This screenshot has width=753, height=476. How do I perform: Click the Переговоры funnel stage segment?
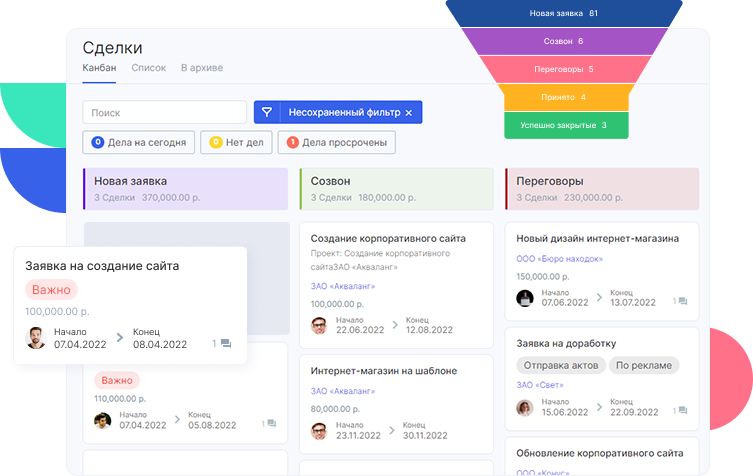pos(566,69)
